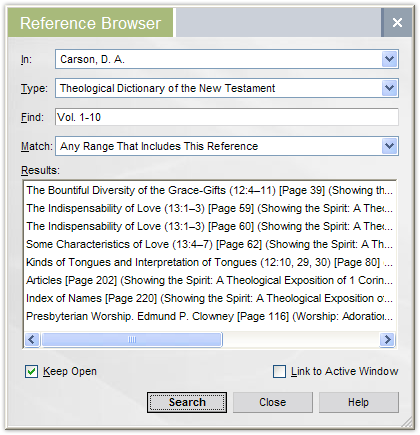Select result 'The Bountiful Diversity of the Grace-Gifts'
Screen dimensions: 420x435
coord(209,190)
